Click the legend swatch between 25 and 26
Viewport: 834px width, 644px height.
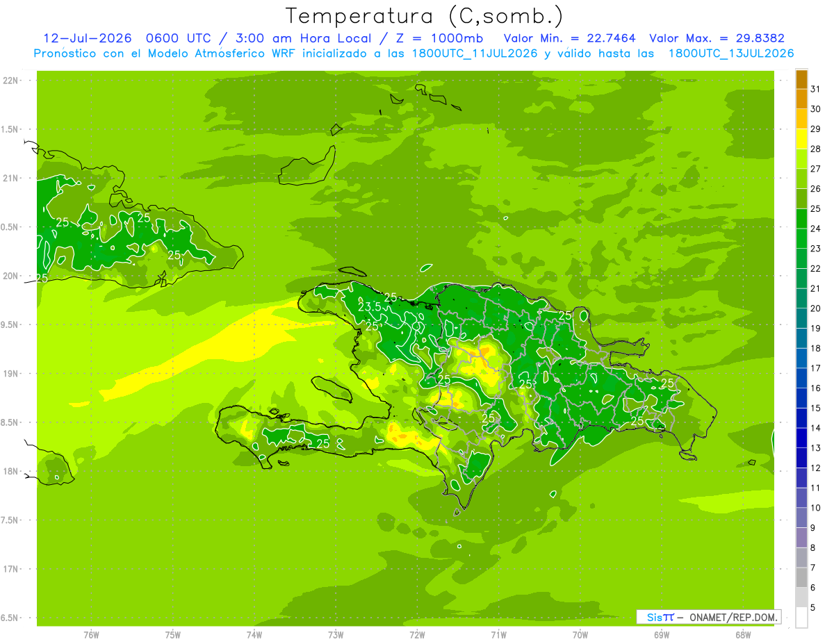tap(801, 199)
